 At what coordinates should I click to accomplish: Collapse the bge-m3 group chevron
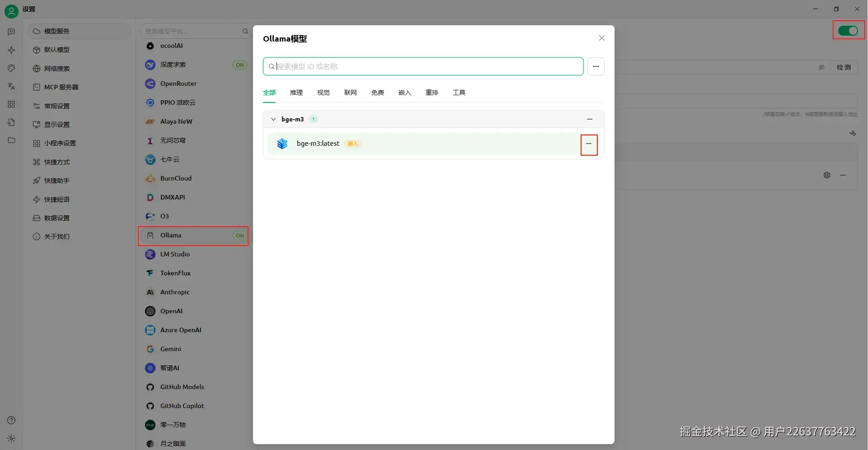pyautogui.click(x=273, y=119)
